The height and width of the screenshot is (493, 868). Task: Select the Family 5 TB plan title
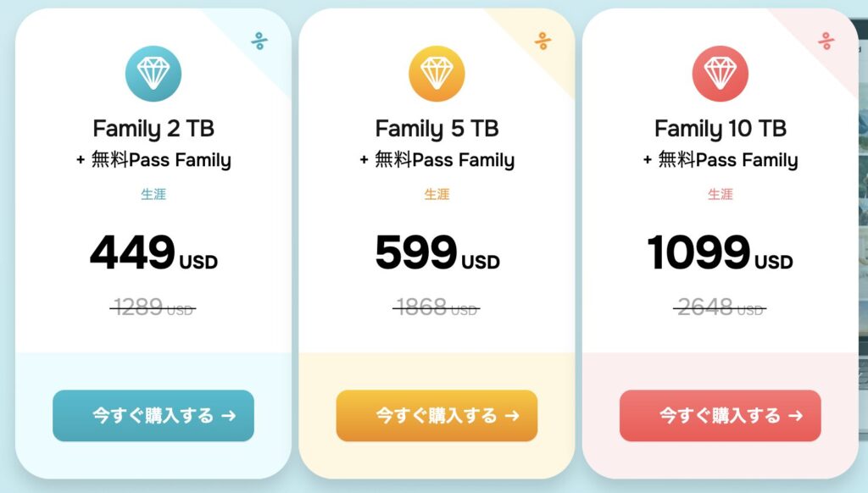437,129
